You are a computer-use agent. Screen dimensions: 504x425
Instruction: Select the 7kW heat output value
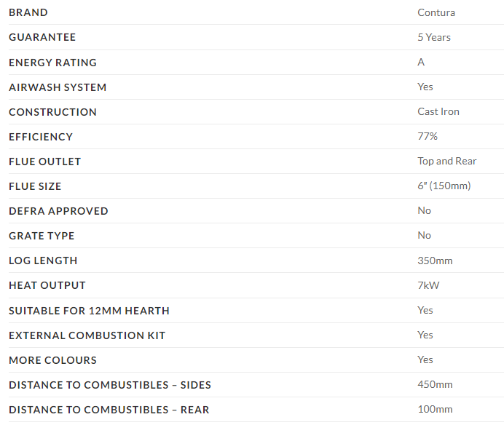tap(428, 285)
